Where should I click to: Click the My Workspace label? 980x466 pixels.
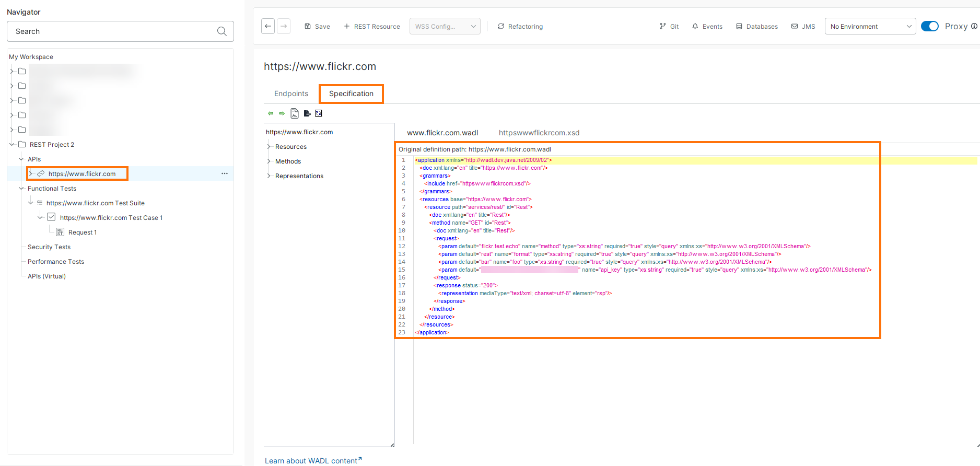(31, 57)
